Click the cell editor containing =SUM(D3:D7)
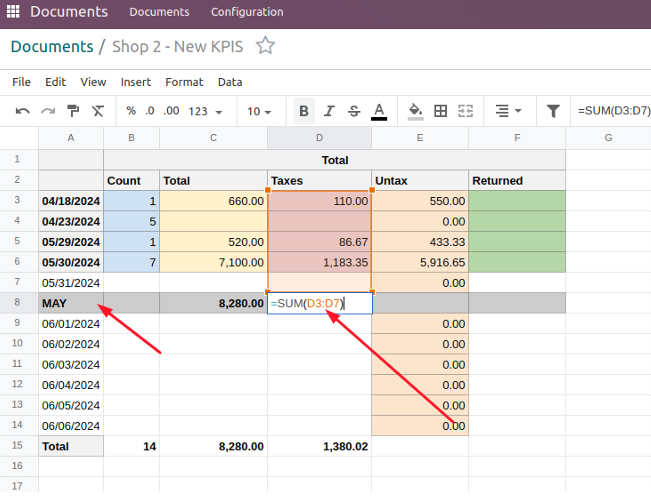Image resolution: width=651 pixels, height=498 pixels. click(320, 303)
